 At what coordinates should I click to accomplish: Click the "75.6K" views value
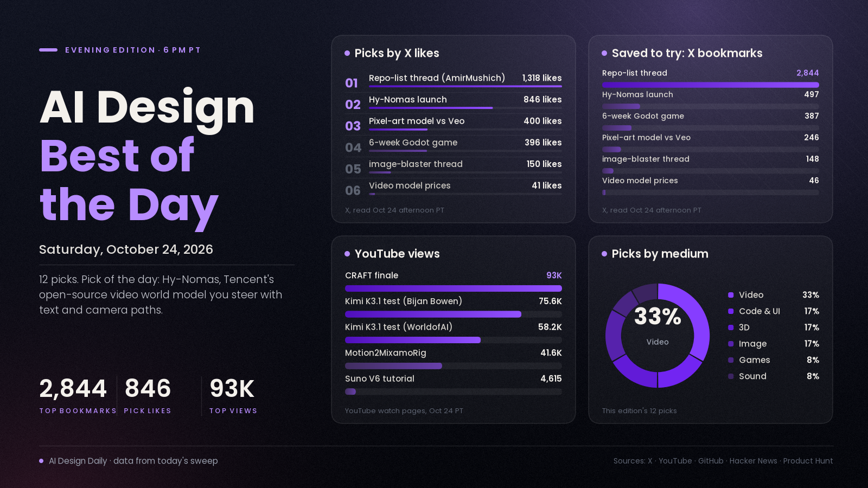point(550,301)
